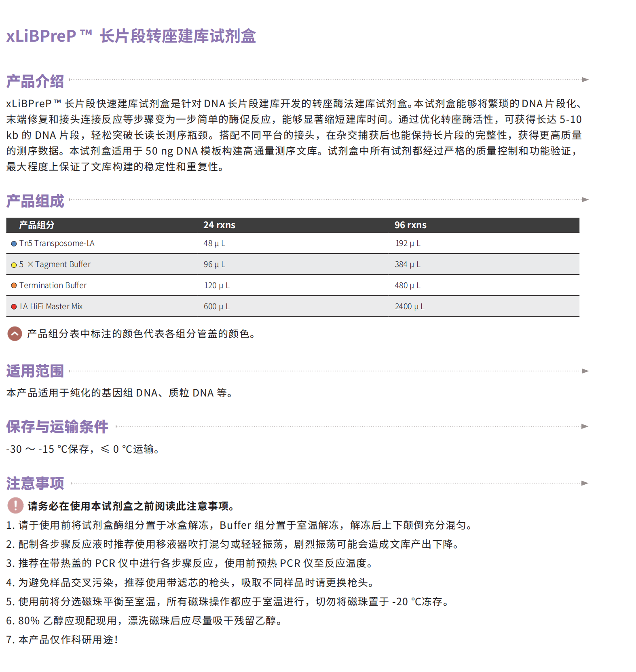Click note 7 本产品仅作科研用途
Viewport: 636px width, 672px height.
tap(62, 640)
